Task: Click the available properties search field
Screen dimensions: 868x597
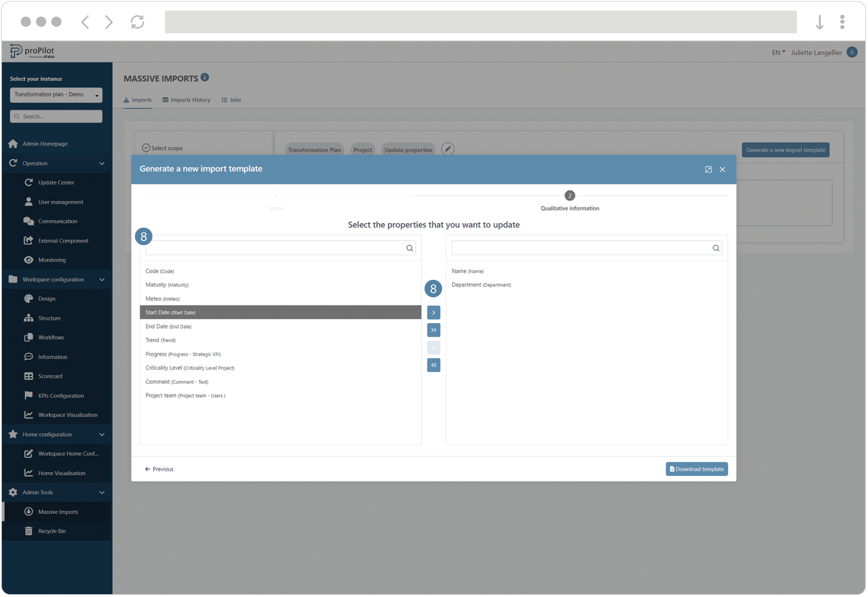Action: click(x=275, y=248)
